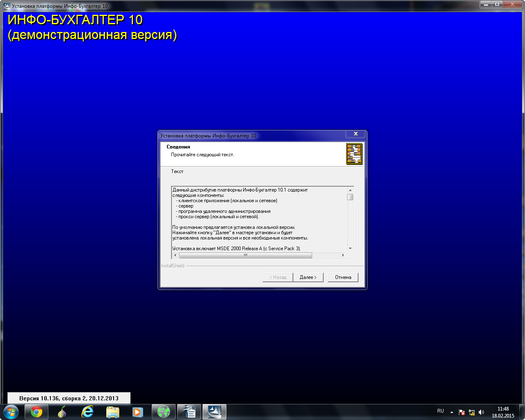Click the Show desktop strip beside the clock
Screen dimensions: 525x420
[522, 412]
